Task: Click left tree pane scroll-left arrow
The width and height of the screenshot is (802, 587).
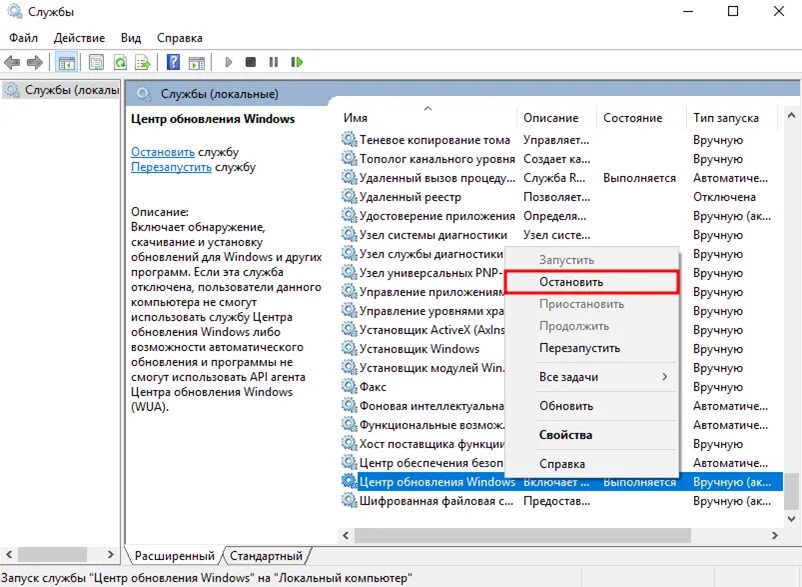Action: pyautogui.click(x=9, y=554)
